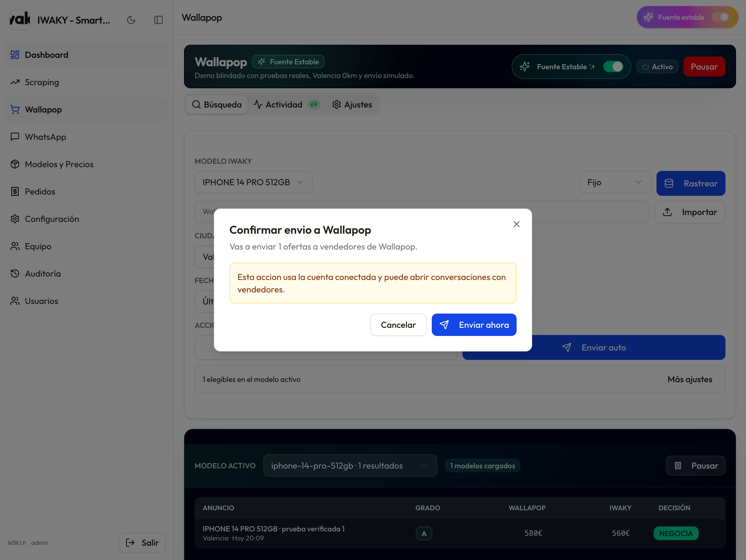This screenshot has height=560, width=746.
Task: Open the Usuarios section
Action: pos(87,301)
